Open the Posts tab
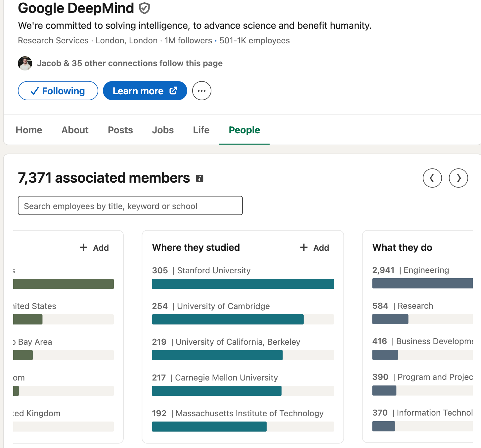 (x=120, y=130)
